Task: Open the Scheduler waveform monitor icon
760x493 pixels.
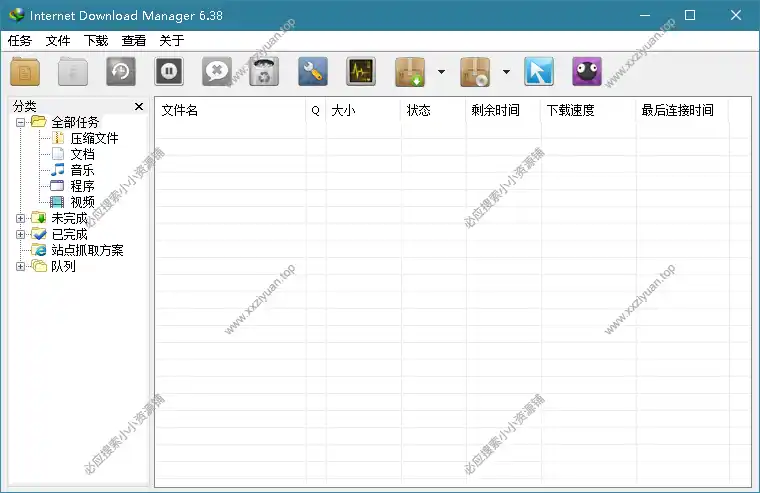Action: pyautogui.click(x=361, y=72)
